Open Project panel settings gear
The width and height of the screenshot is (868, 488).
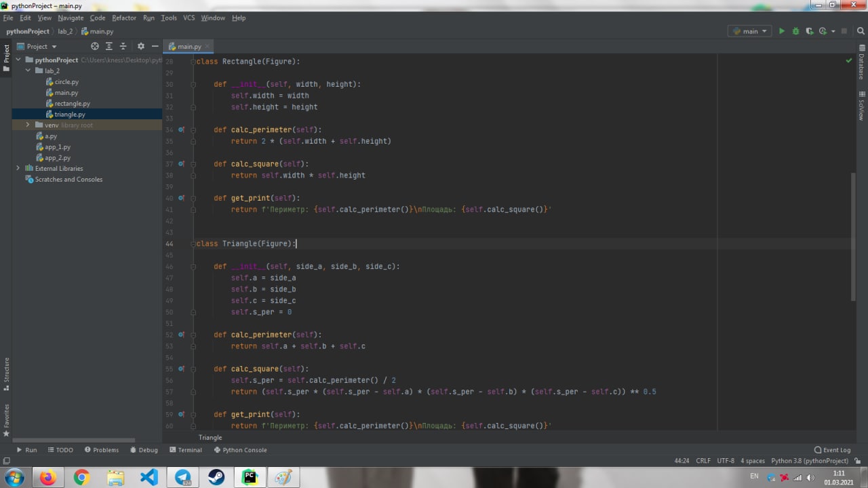coord(141,46)
